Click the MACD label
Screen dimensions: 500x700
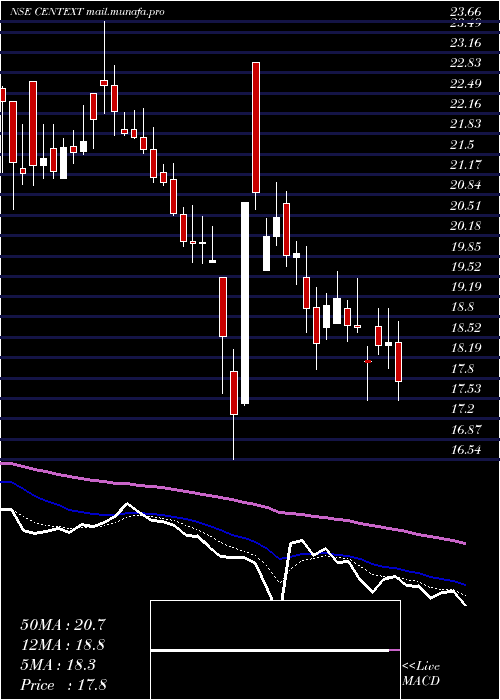coord(421,681)
